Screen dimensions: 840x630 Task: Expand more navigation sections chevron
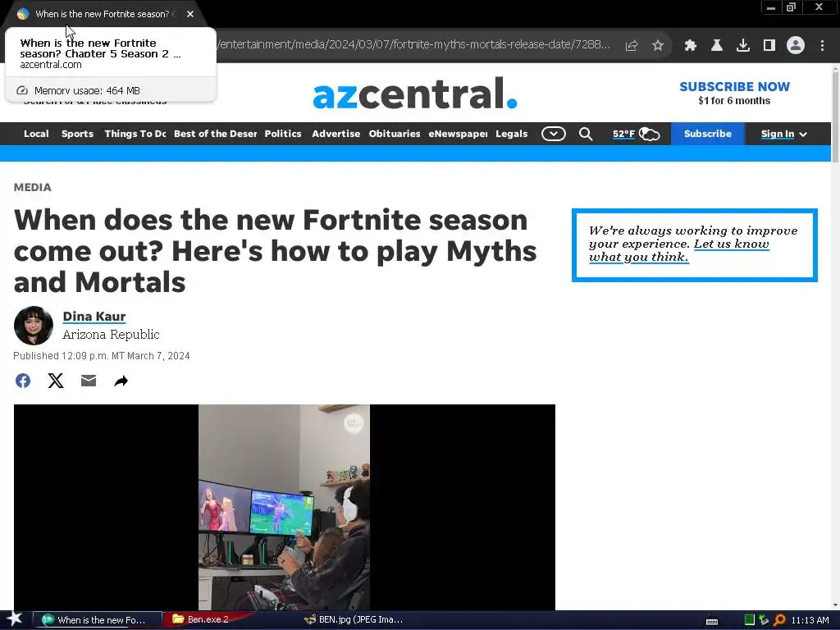coord(554,134)
